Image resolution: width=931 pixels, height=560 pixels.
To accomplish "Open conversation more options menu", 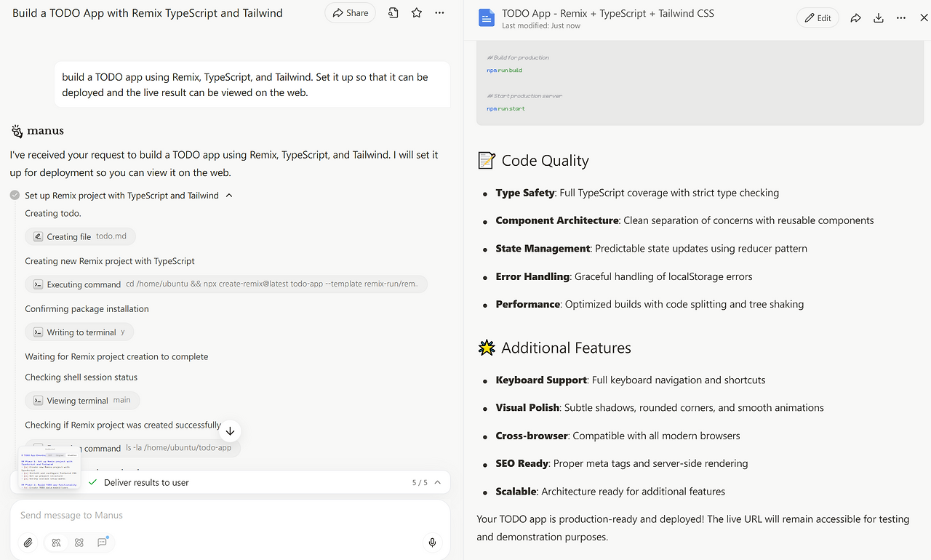I will pyautogui.click(x=439, y=13).
